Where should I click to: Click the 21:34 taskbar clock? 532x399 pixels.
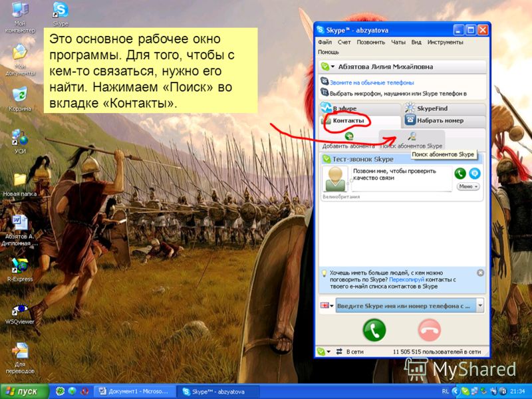pos(517,391)
